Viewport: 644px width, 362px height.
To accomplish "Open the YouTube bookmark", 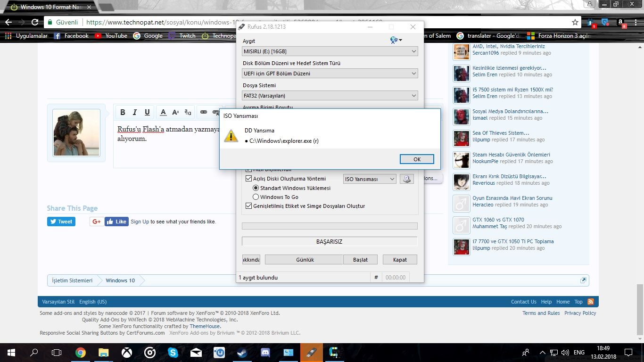I will [111, 36].
